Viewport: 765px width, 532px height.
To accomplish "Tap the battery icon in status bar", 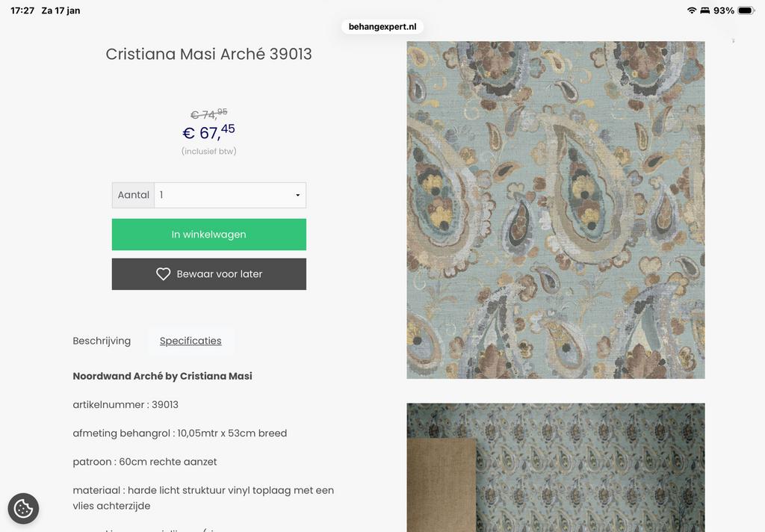I will coord(746,10).
